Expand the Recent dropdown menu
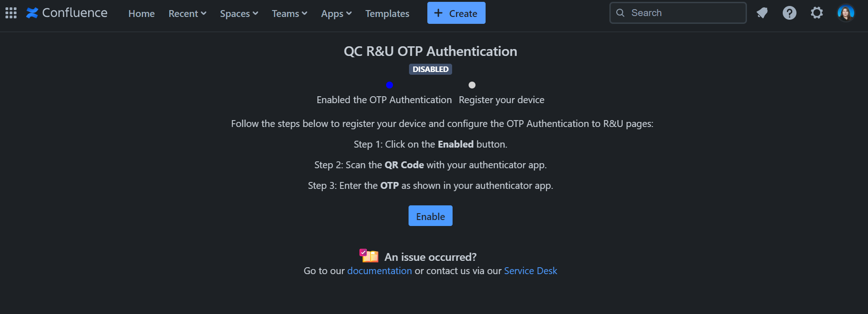 187,14
